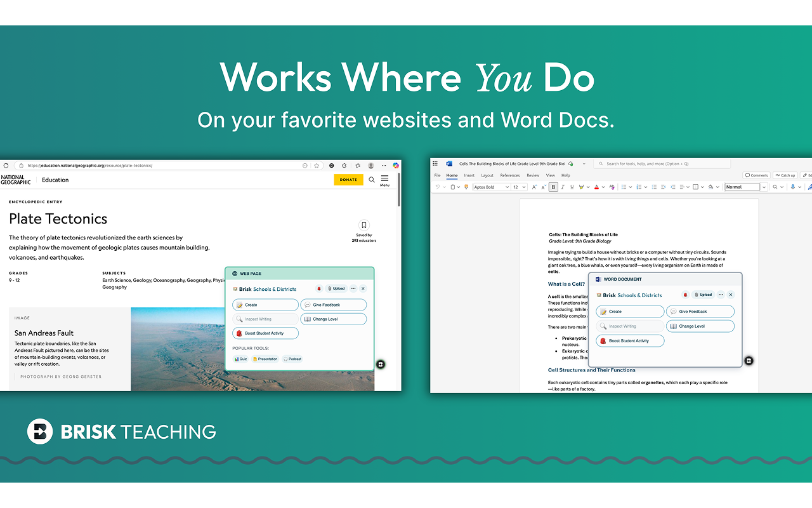Switch to the Layout tab in Word
Screen dimensions: 812x508
(487, 175)
